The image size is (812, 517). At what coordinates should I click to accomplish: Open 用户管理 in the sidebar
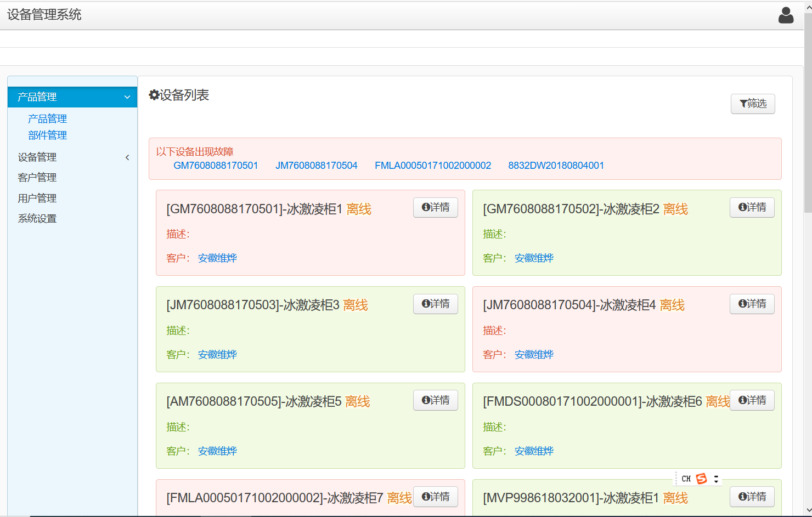tap(37, 198)
